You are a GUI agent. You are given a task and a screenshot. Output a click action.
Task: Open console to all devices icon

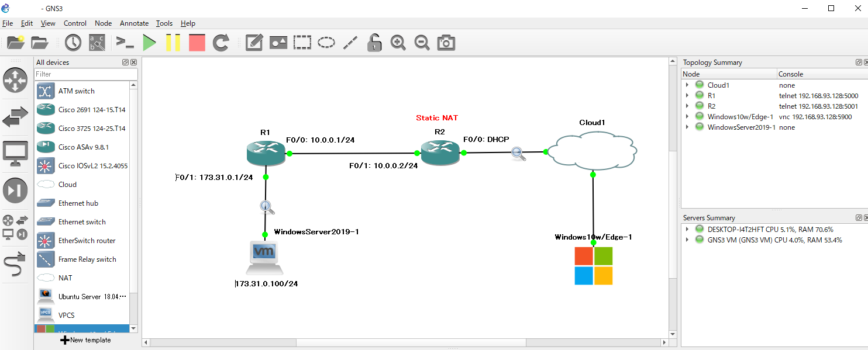click(x=125, y=43)
